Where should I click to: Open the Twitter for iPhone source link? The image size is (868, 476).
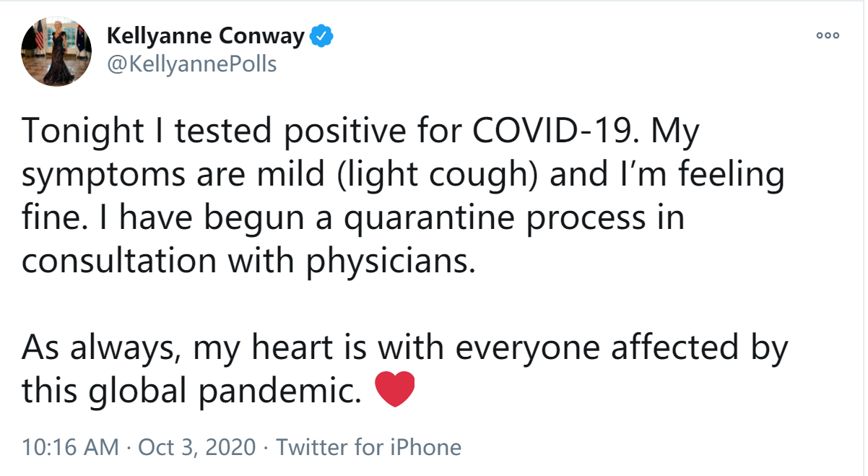coord(368,447)
